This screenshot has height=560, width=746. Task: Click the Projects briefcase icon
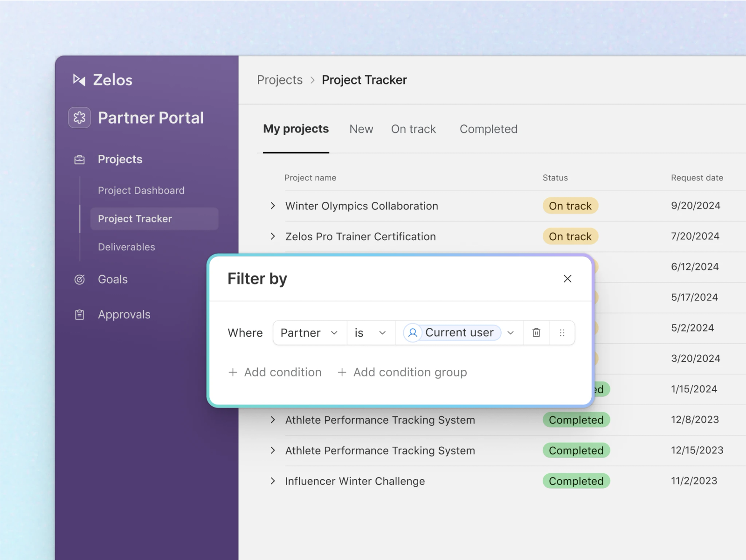pyautogui.click(x=80, y=159)
